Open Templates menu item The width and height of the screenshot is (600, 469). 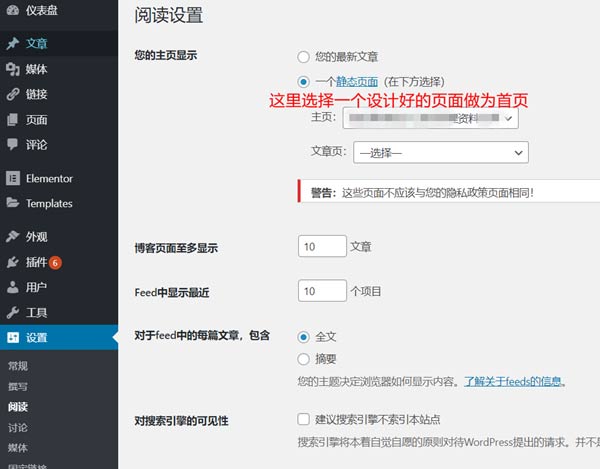[x=59, y=203]
